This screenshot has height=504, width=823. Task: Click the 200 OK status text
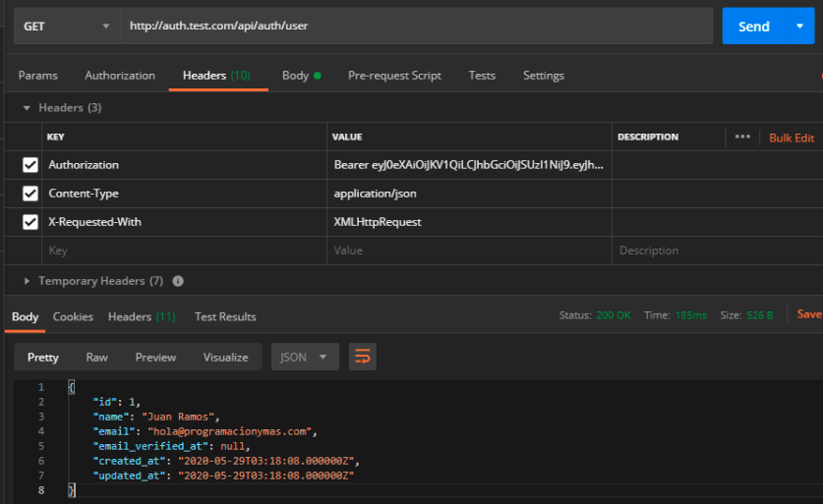(x=613, y=315)
